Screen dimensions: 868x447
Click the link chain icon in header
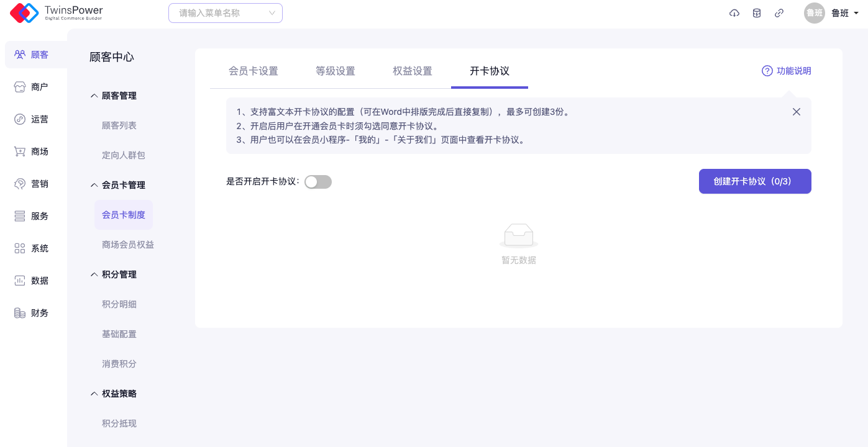(779, 13)
